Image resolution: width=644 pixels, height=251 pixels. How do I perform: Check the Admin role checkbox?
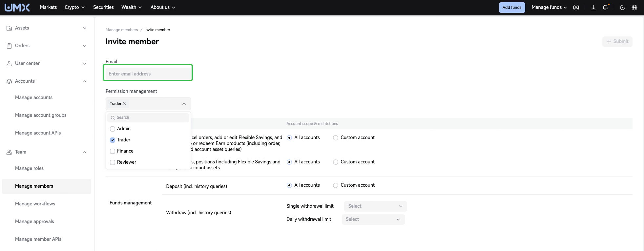tap(113, 129)
